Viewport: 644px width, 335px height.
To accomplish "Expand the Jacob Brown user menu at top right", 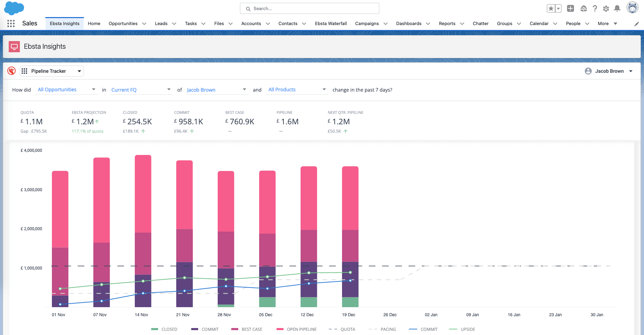I will coord(631,71).
